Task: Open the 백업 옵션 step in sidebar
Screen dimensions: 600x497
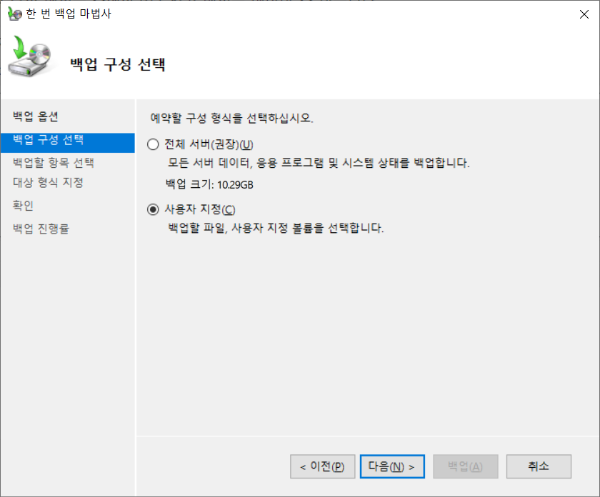Action: (35, 116)
